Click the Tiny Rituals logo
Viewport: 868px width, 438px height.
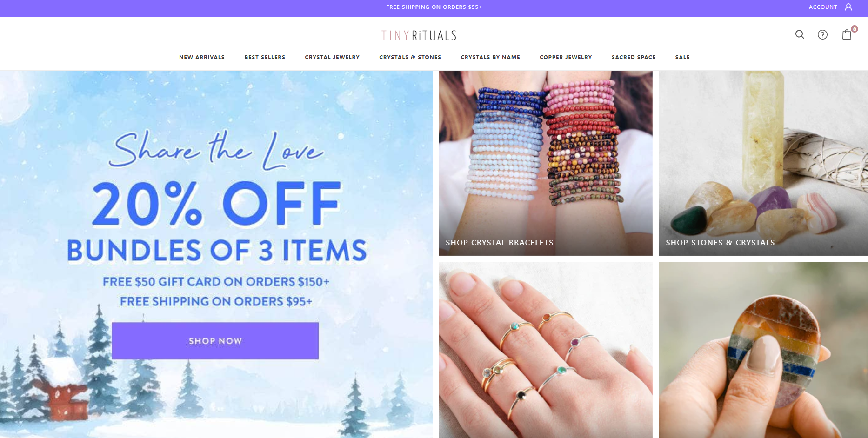(x=419, y=36)
